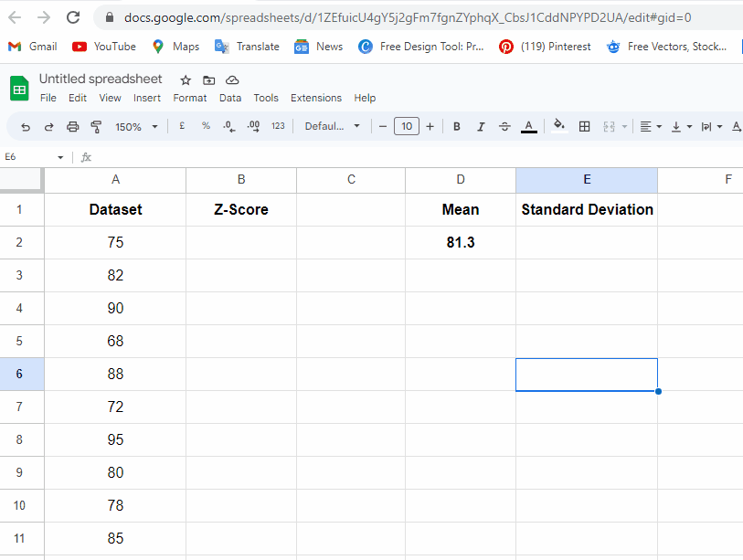Viewport: 743px width, 560px height.
Task: Expand the Name box dropdown arrow
Action: coord(60,157)
